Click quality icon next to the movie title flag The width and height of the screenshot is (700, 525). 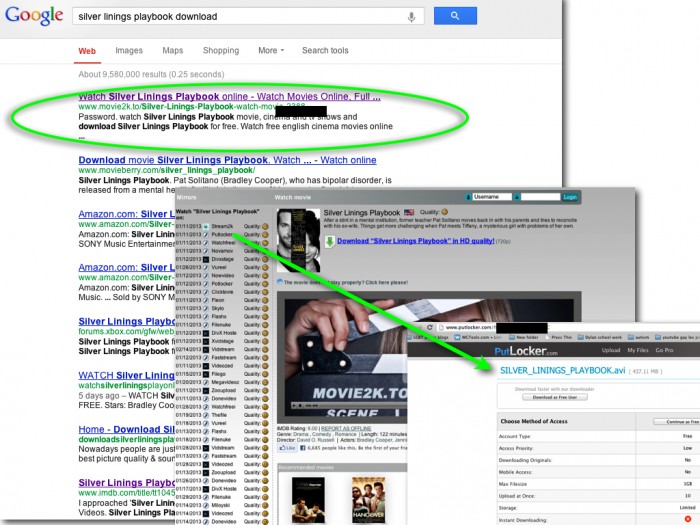point(444,212)
